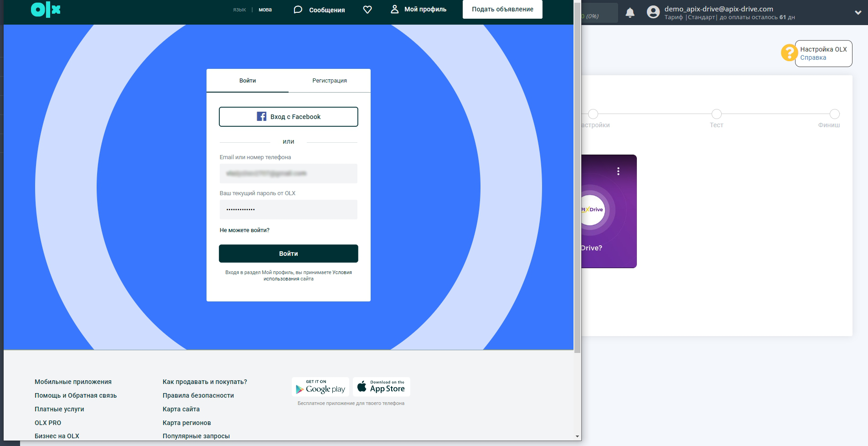Viewport: 868px width, 446px height.
Task: Open Карта сайта footer link
Action: (181, 409)
